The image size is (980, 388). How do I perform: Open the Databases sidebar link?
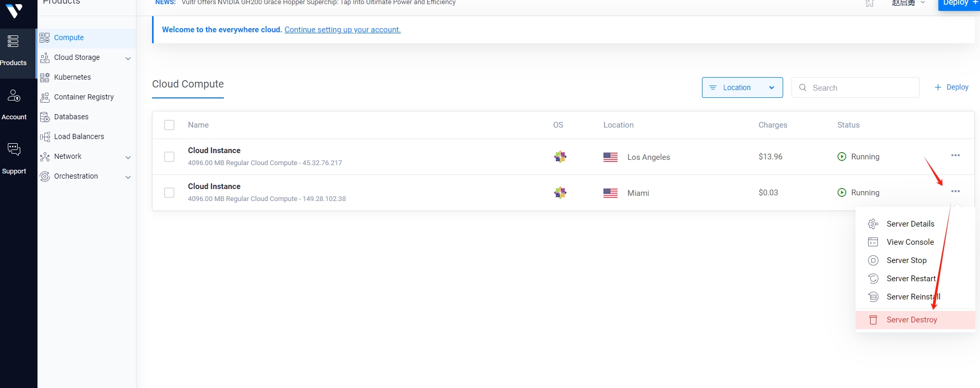tap(71, 117)
